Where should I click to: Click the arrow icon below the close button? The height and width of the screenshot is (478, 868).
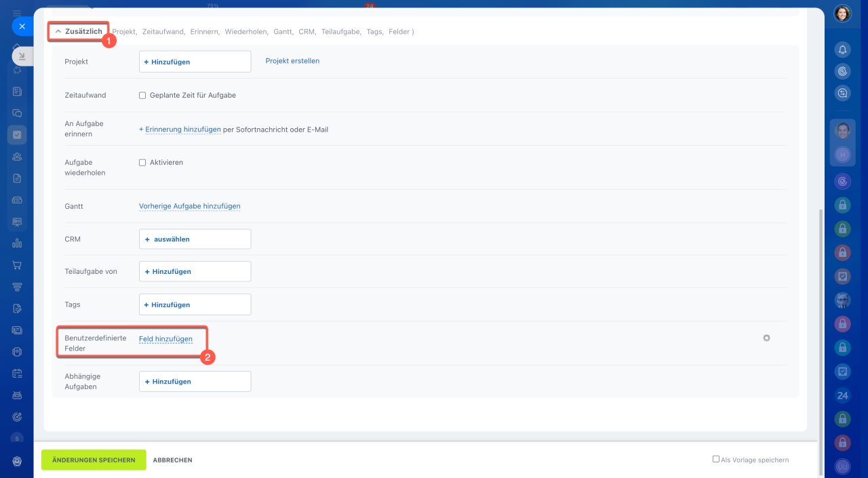21,56
